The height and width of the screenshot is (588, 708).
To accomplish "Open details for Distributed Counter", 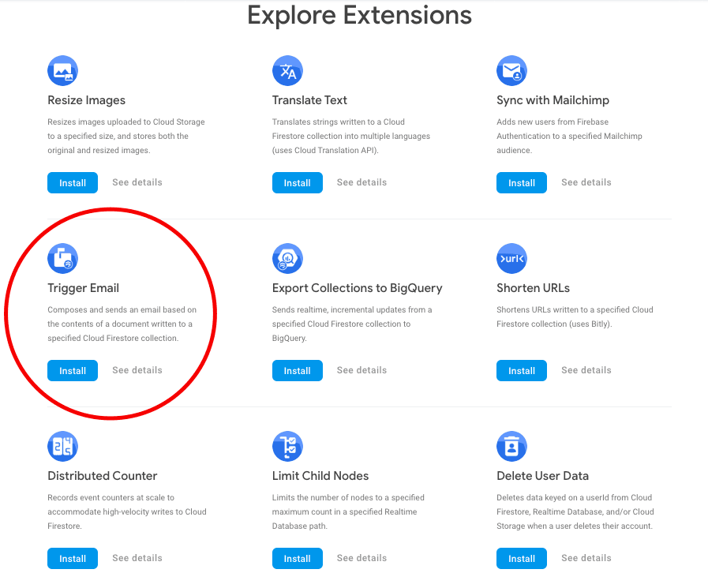I will coord(137,558).
